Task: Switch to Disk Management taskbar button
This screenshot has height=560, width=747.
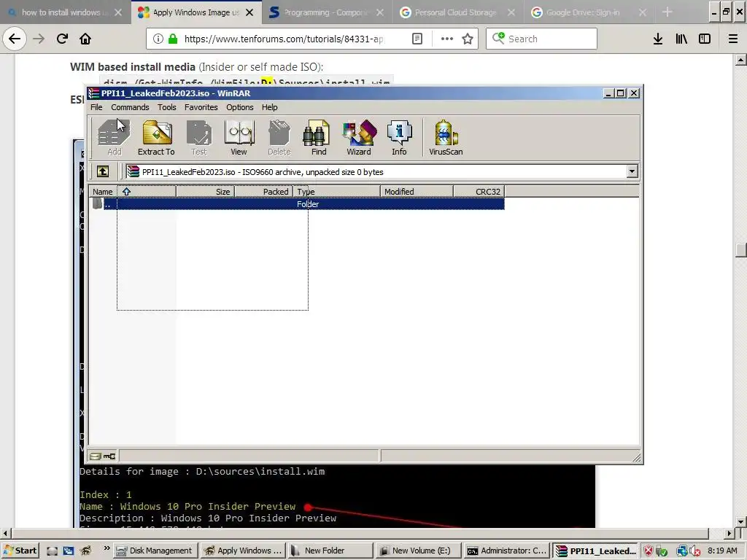Action: [155, 551]
